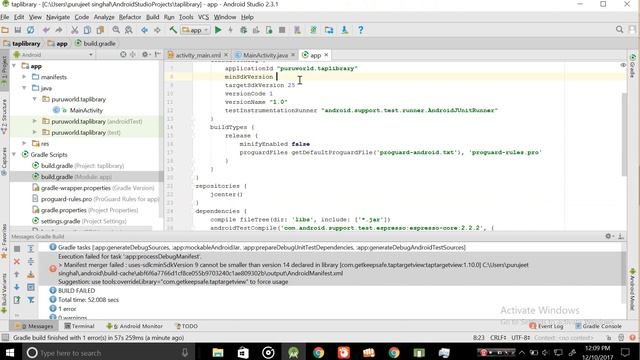Click the Redo arrow icon
Screen dimensions: 640x360
59,30
